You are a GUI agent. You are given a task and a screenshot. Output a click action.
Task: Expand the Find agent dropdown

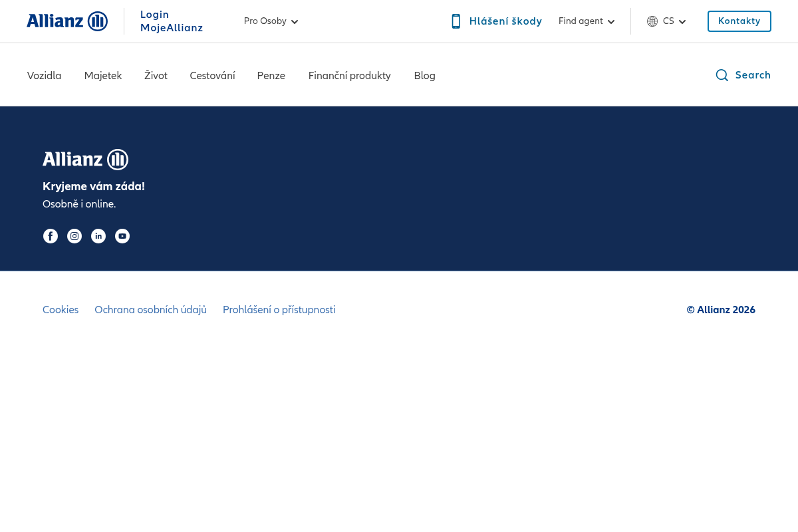(587, 21)
